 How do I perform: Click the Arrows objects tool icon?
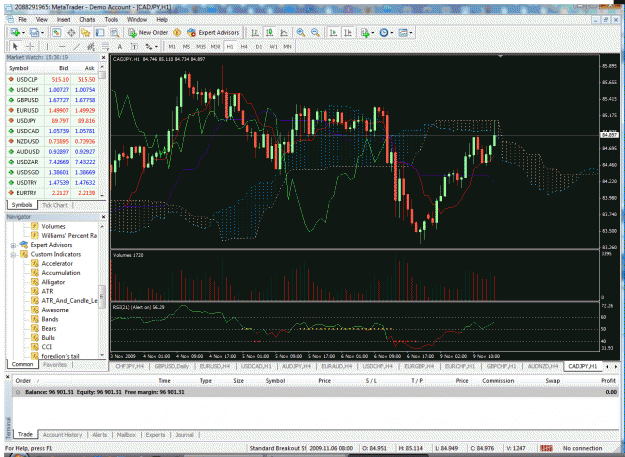[x=149, y=47]
